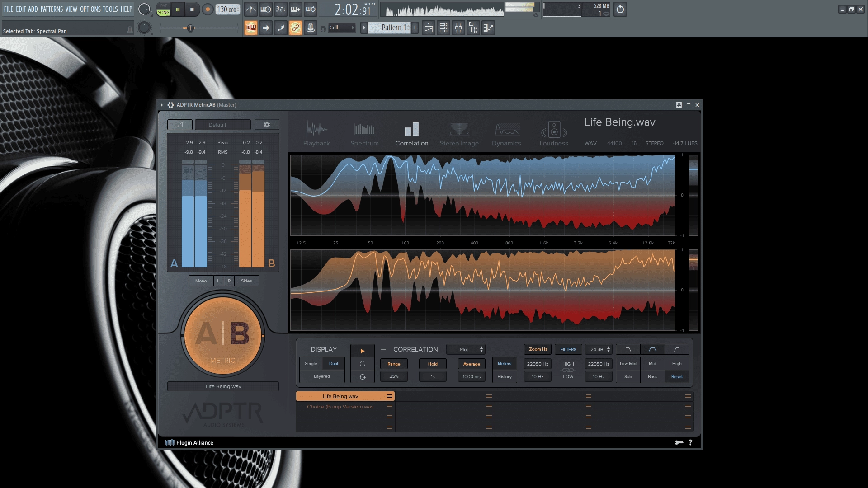The height and width of the screenshot is (488, 868).
Task: Click the CPU refresh/undo history circular icon
Action: 620,9
